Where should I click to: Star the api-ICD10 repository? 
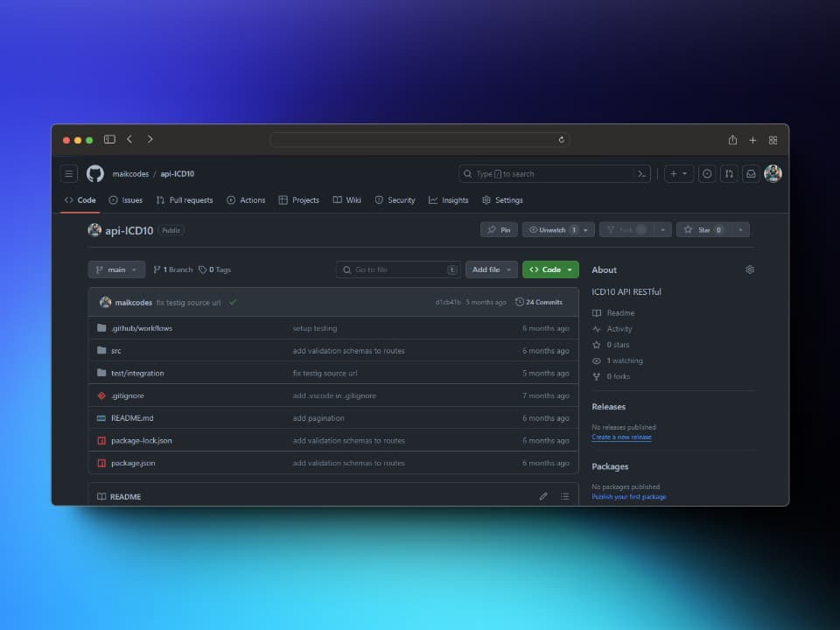pos(703,230)
